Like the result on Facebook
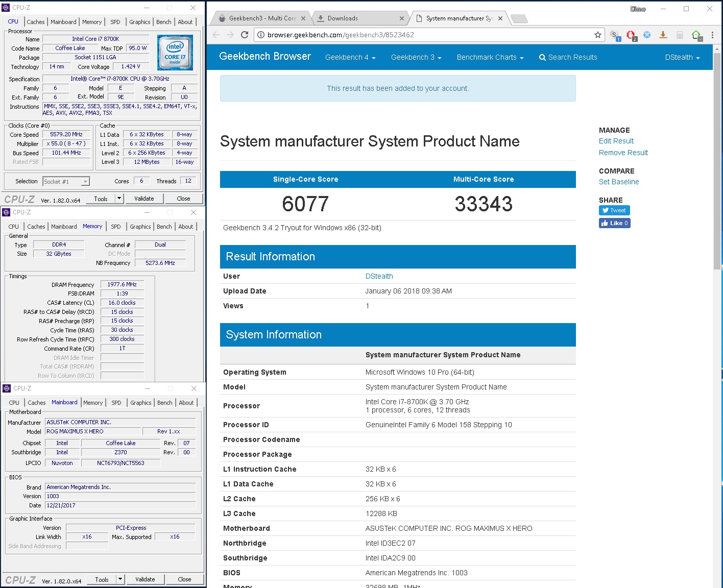The width and height of the screenshot is (723, 588). pyautogui.click(x=614, y=223)
